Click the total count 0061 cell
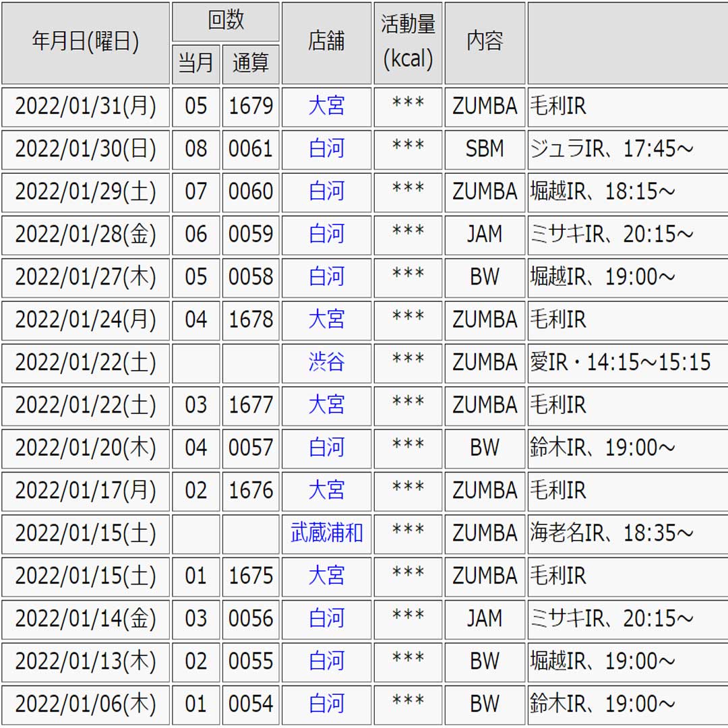Viewport: 728px width, 728px height. pyautogui.click(x=251, y=150)
